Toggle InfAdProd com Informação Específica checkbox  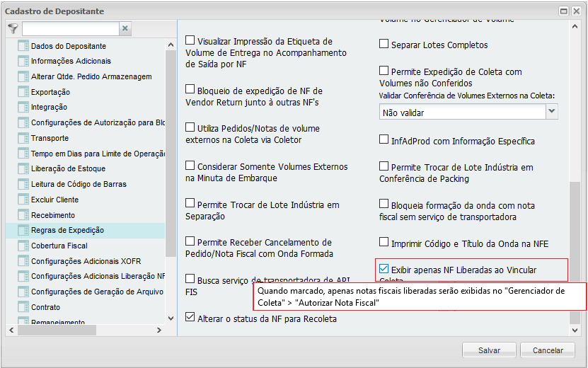coord(384,139)
